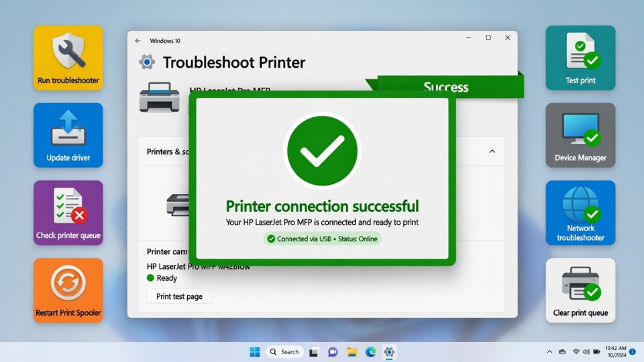This screenshot has width=644, height=362.
Task: Click the battery tray icon
Action: click(596, 352)
